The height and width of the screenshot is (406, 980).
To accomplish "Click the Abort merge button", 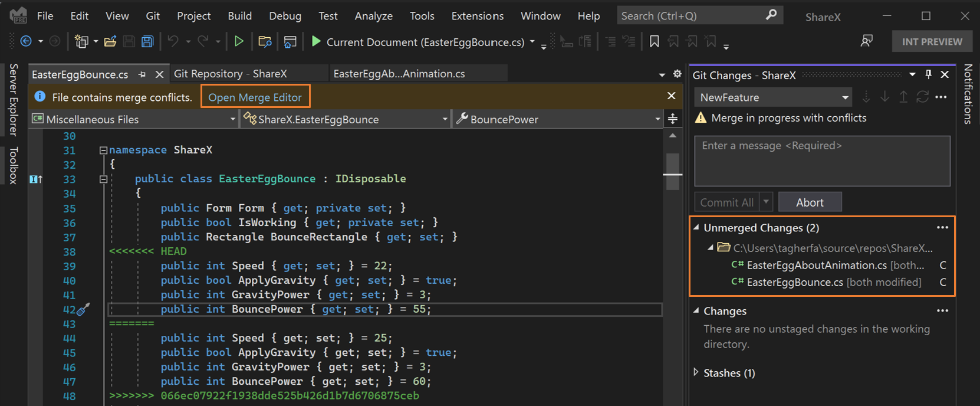I will [810, 202].
